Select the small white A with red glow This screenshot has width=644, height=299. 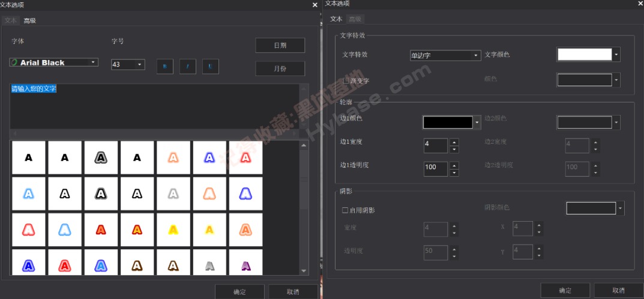pos(245,157)
